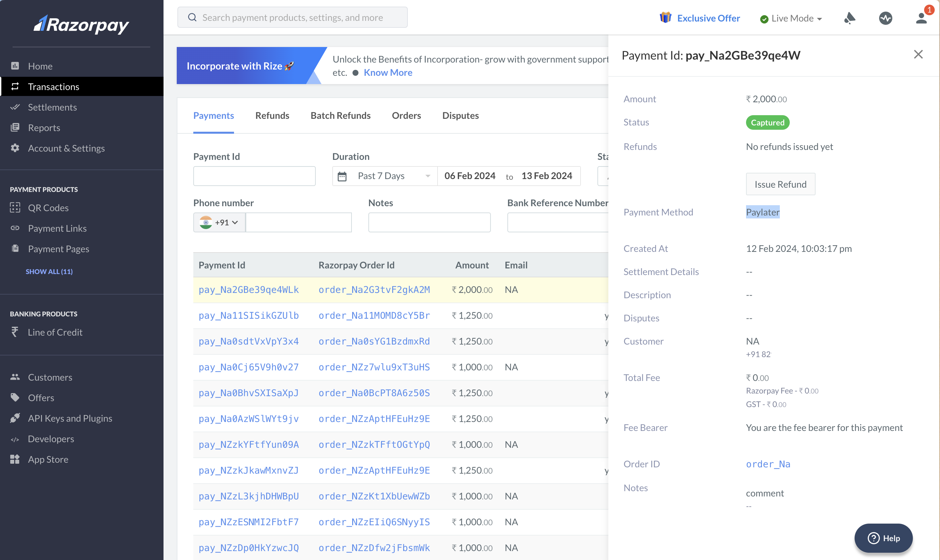Click the Phone number input field
The image size is (940, 560).
click(299, 222)
